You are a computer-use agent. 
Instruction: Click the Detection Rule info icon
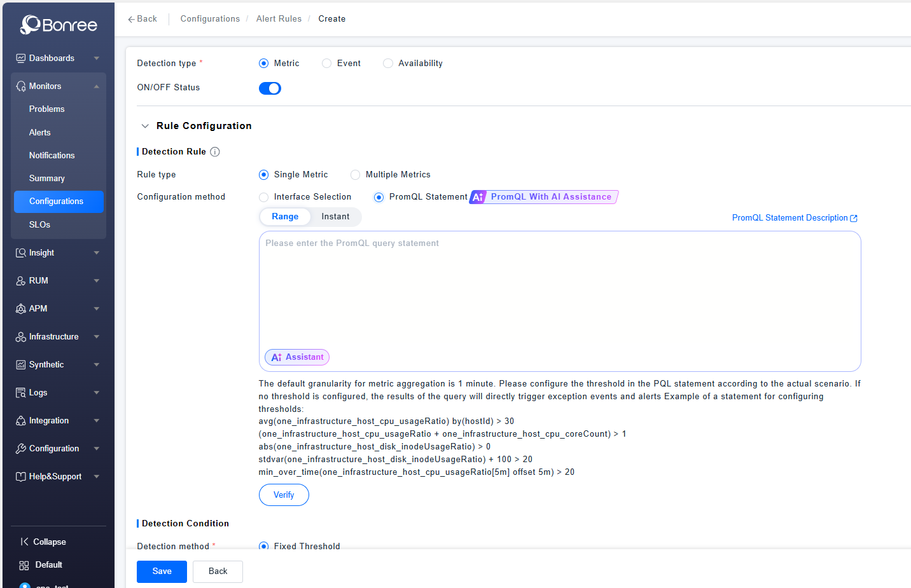[x=215, y=152]
